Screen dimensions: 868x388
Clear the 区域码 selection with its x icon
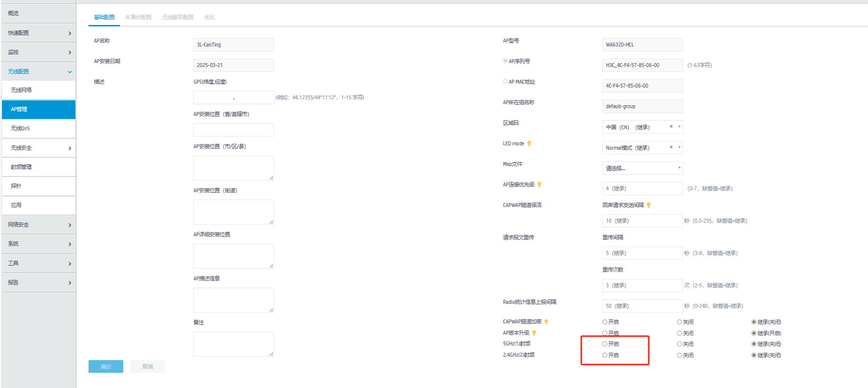(x=671, y=127)
